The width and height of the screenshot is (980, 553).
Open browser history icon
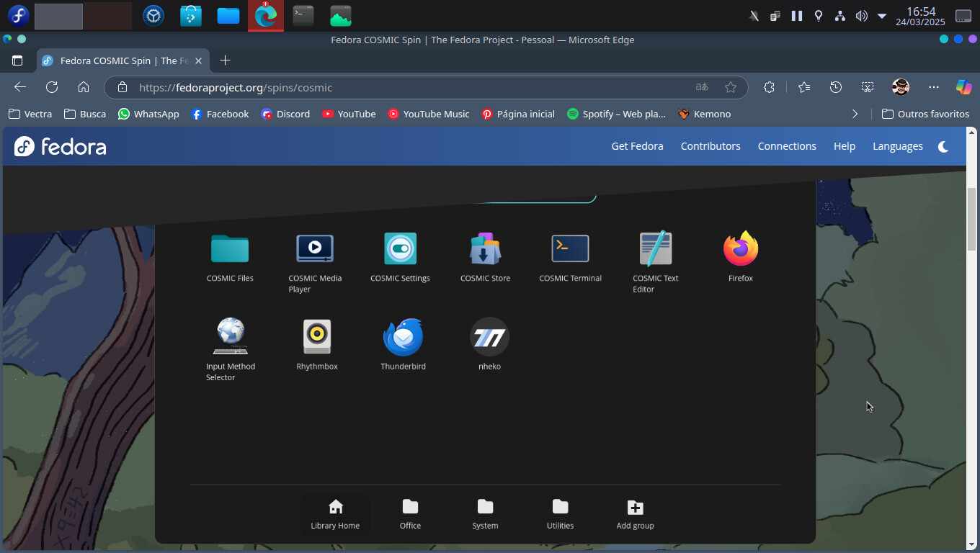click(836, 87)
